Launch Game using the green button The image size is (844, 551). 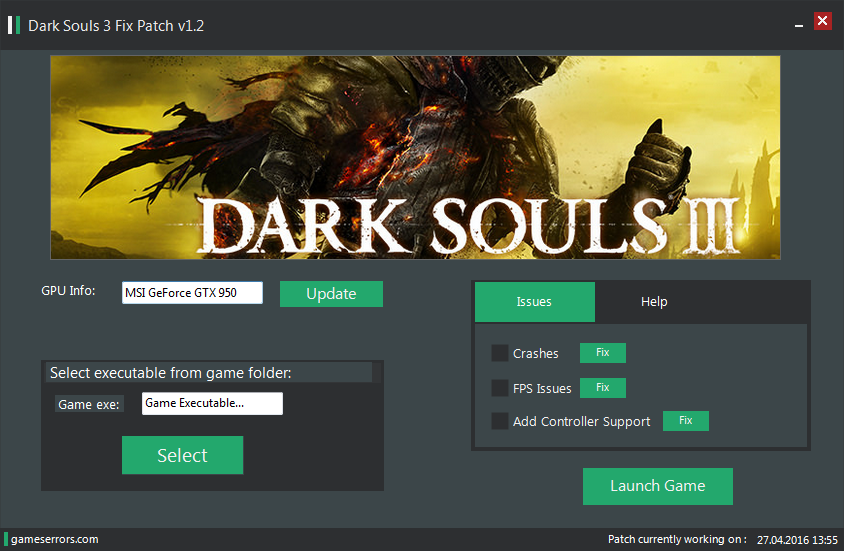tap(657, 486)
